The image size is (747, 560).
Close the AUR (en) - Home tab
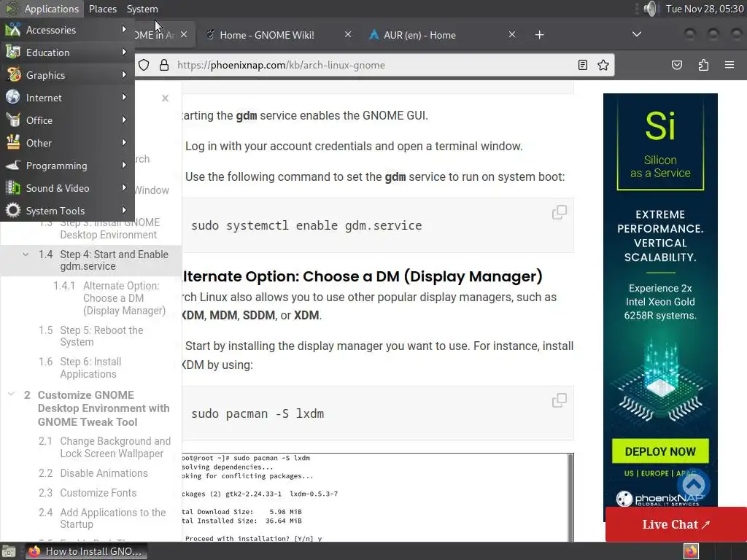511,34
